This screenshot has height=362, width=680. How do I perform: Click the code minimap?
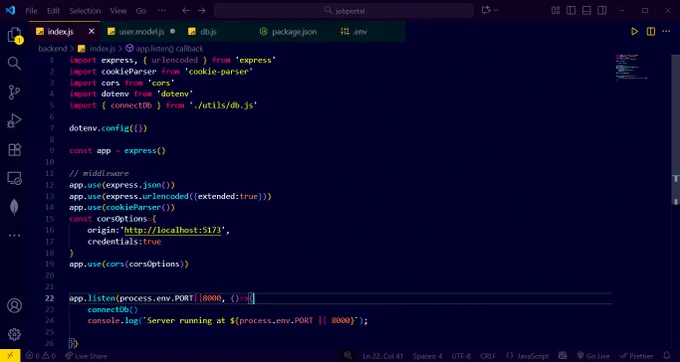(x=632, y=67)
